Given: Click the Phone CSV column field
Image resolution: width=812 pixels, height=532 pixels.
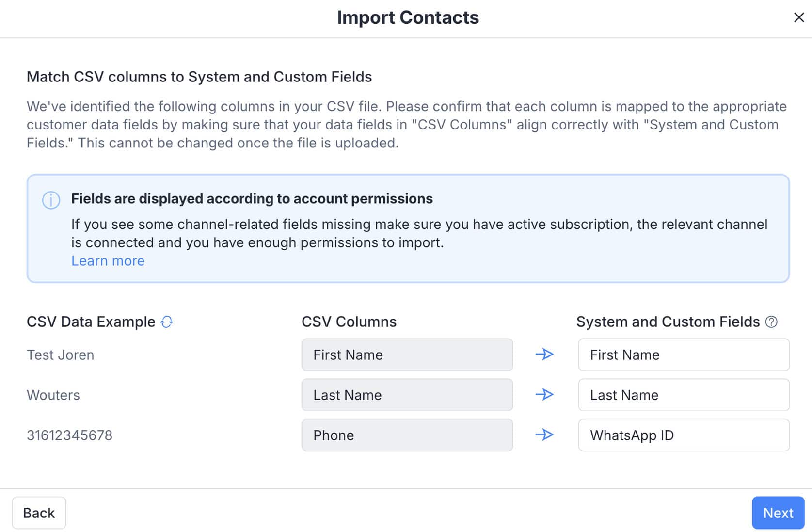Looking at the screenshot, I should [x=407, y=435].
